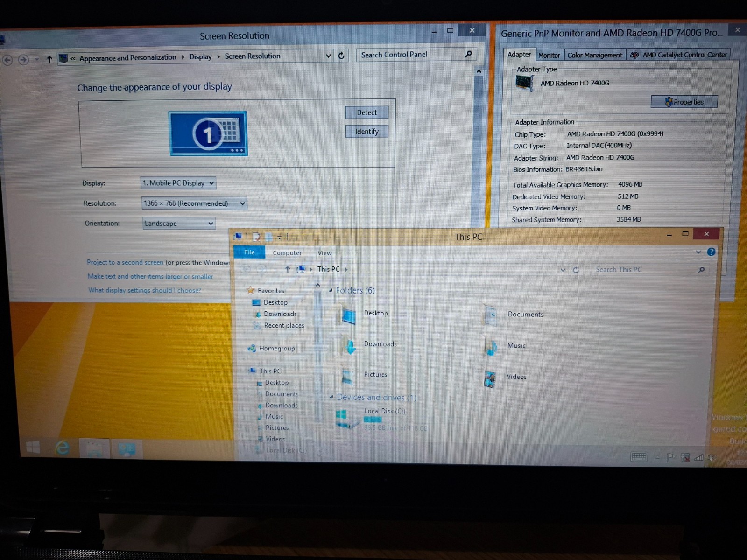Open File Explorer taskbar button
The width and height of the screenshot is (747, 560).
pos(94,449)
